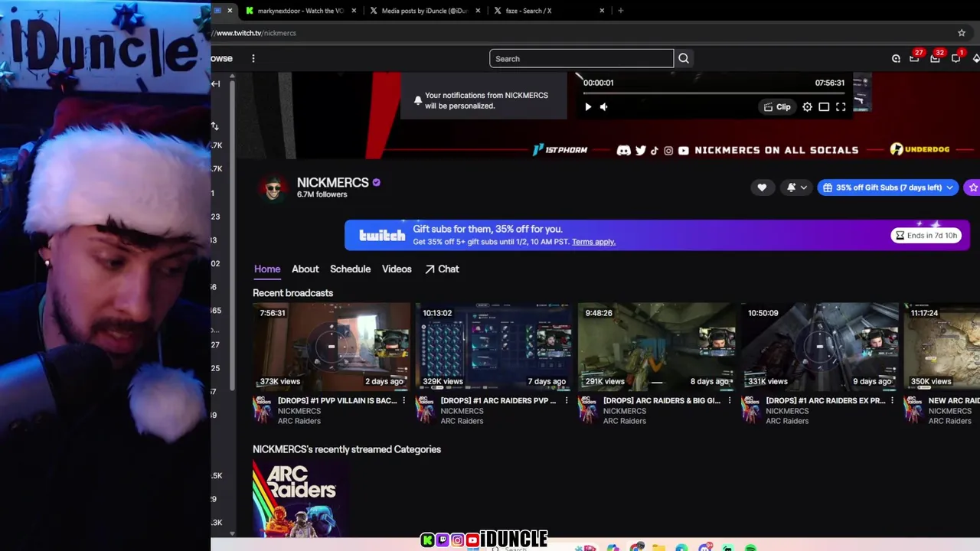Click the 1st Phorm sponsor logo
The width and height of the screenshot is (980, 551).
point(560,150)
